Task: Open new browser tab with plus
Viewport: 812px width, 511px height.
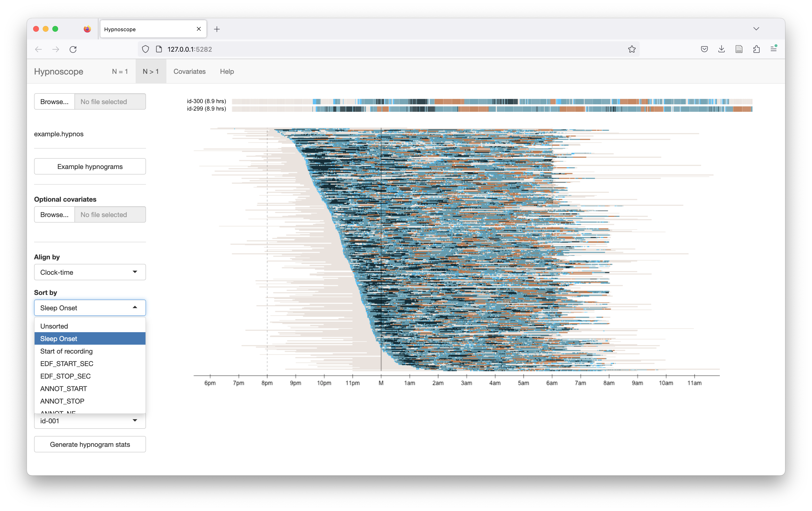Action: point(217,29)
